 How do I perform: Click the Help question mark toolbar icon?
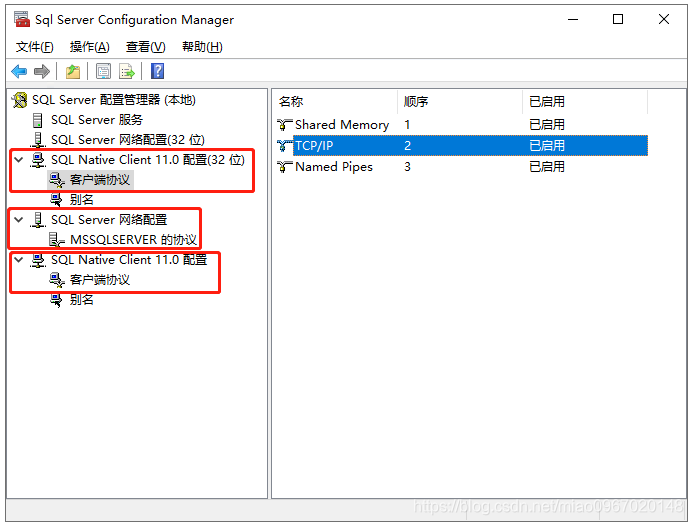pos(157,71)
